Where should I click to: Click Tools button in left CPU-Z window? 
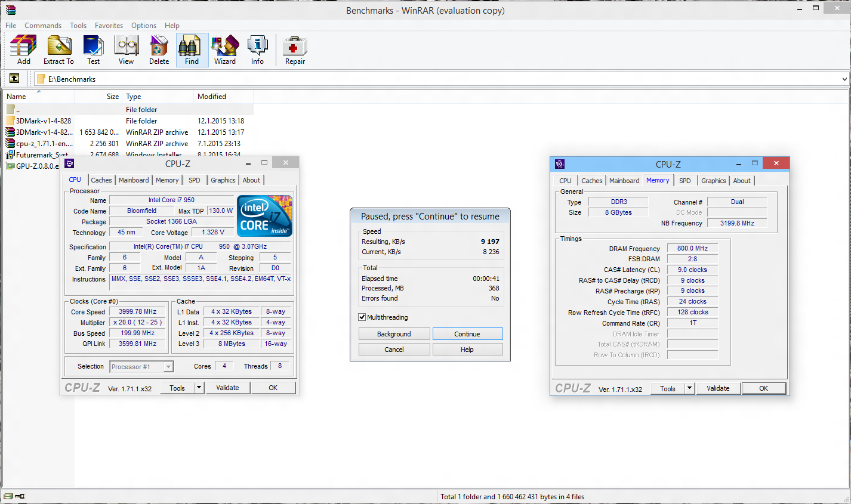click(177, 388)
